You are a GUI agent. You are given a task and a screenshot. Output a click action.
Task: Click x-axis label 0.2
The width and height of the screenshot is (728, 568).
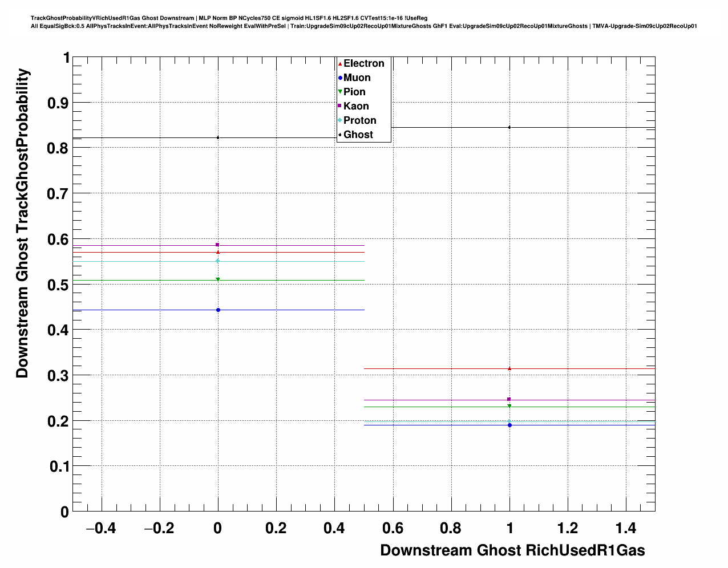pos(276,528)
